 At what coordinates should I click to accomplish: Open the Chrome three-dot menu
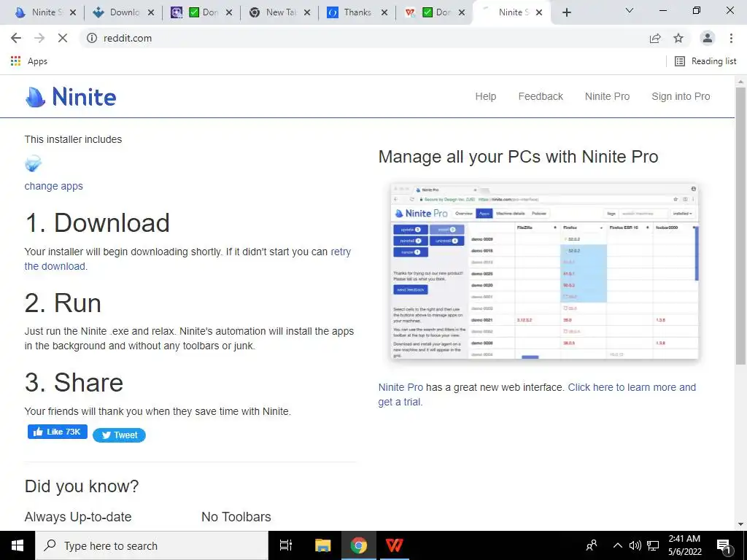pos(731,38)
